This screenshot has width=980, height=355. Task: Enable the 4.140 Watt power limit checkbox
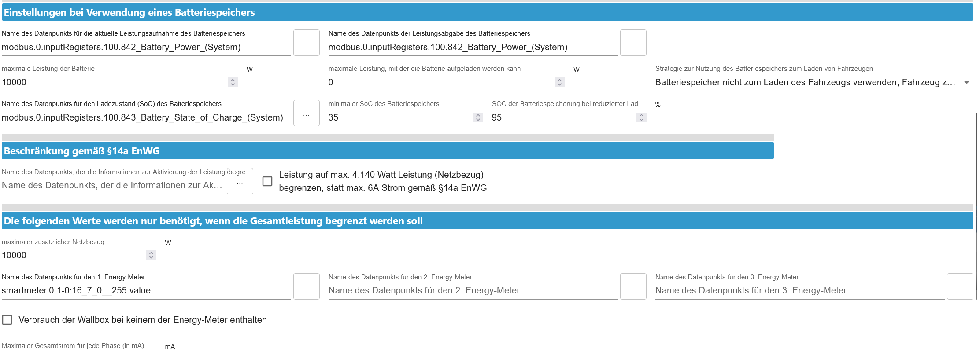point(267,181)
